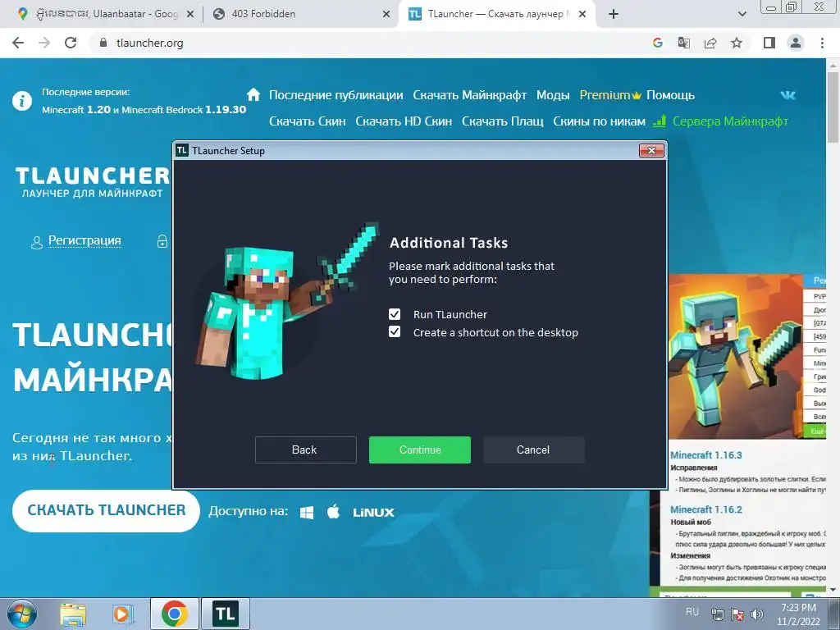Open the tab search dropdown arrow
Viewport: 840px width, 630px height.
742,14
